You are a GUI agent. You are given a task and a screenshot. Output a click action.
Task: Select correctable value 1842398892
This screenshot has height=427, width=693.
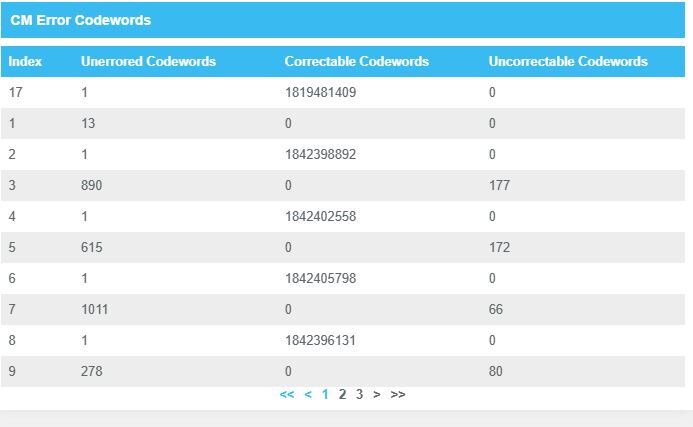[320, 154]
